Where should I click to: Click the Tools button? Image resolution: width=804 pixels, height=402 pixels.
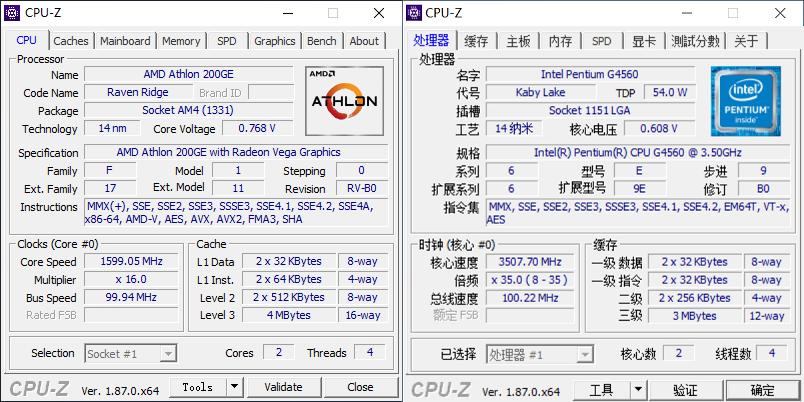pos(198,388)
